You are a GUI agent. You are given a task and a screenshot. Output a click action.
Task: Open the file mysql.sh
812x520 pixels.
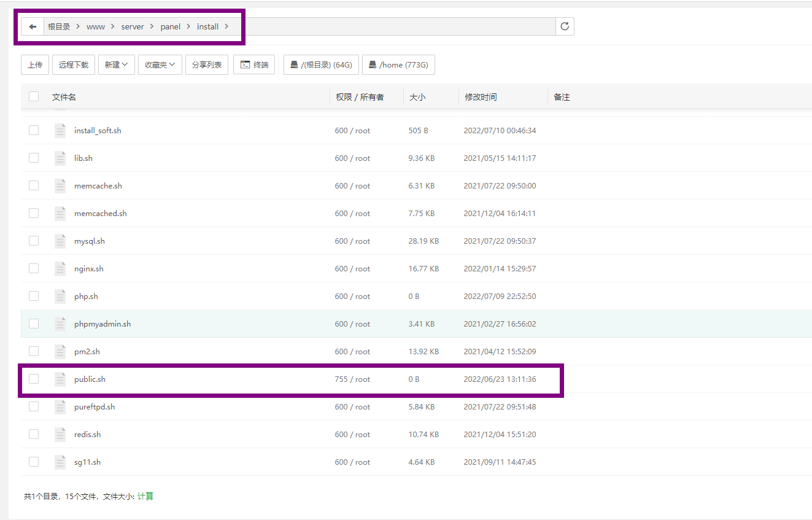[90, 241]
